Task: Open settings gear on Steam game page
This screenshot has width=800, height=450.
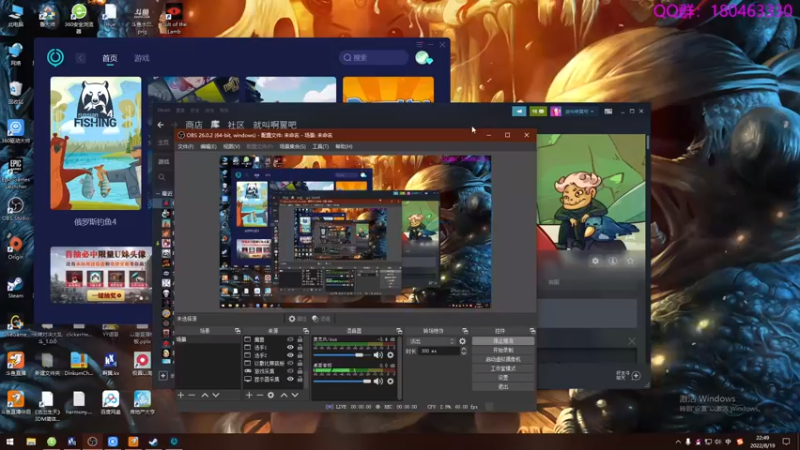Action: point(595,261)
